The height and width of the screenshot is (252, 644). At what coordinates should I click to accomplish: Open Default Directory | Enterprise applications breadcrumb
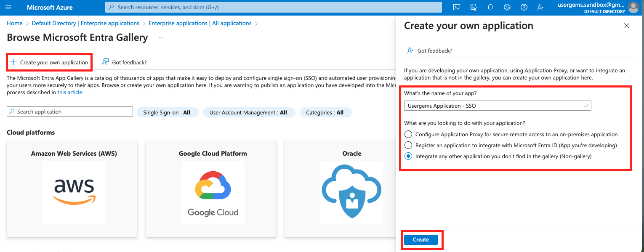pos(85,23)
